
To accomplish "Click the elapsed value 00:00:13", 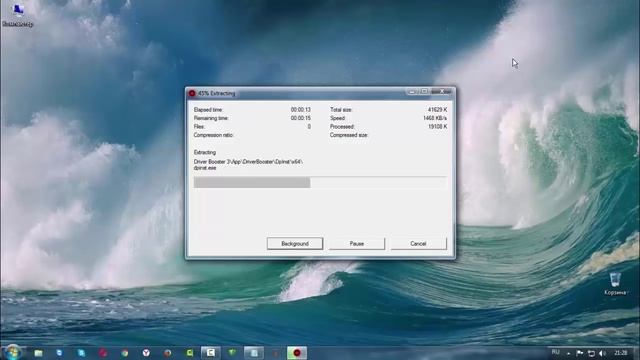I will click(x=301, y=110).
